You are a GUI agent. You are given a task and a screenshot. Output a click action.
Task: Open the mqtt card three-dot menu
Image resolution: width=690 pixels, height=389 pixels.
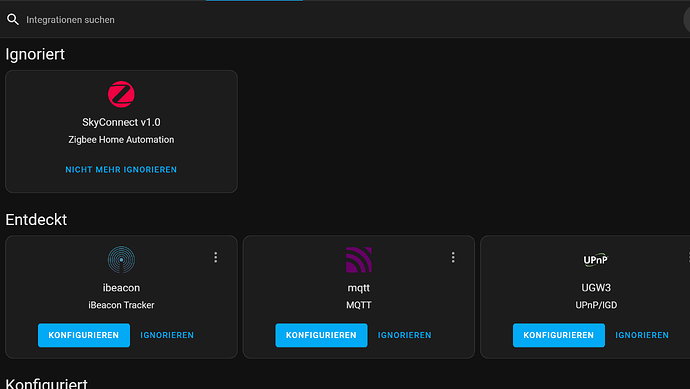pyautogui.click(x=453, y=257)
